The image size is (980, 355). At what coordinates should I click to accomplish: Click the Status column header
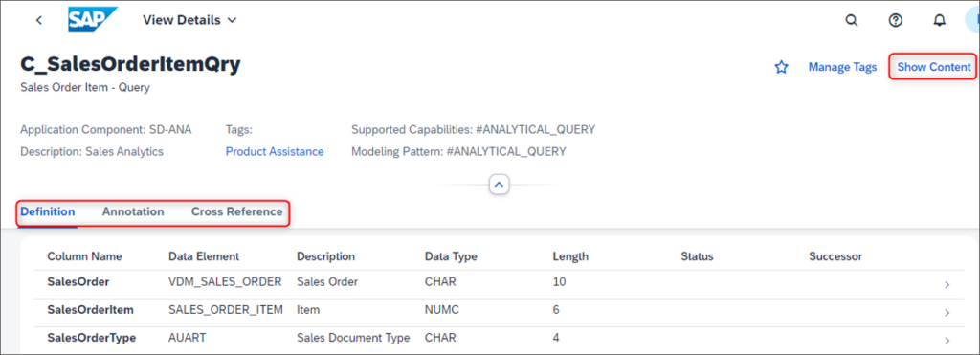[697, 256]
